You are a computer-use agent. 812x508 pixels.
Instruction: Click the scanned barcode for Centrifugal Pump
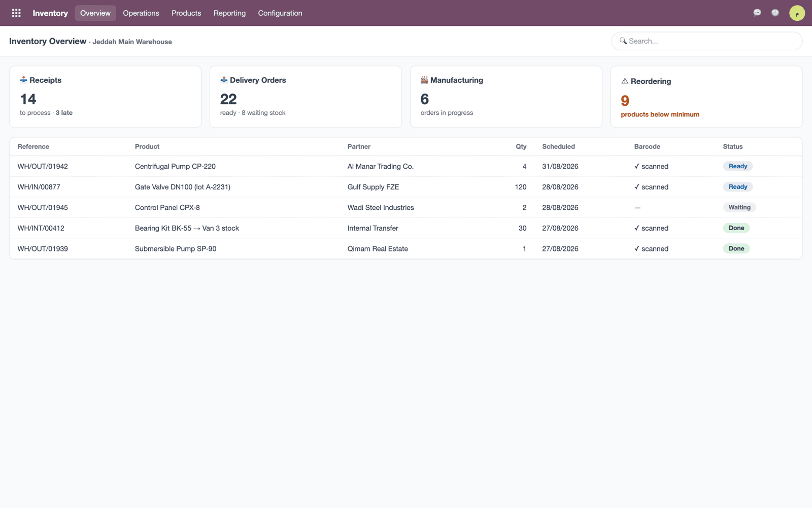651,166
